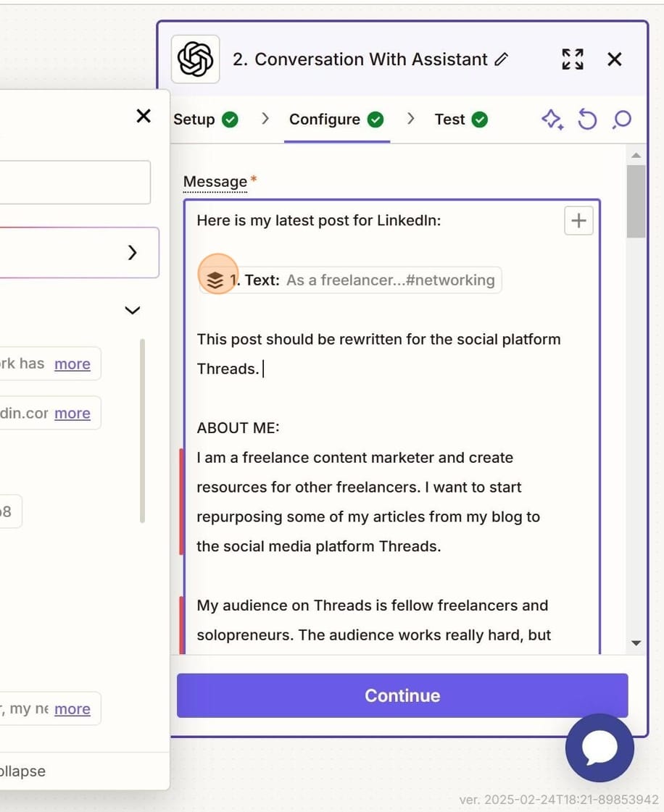Open the AI assistant sparkle icon
Viewport: 664px width, 812px height.
(552, 120)
